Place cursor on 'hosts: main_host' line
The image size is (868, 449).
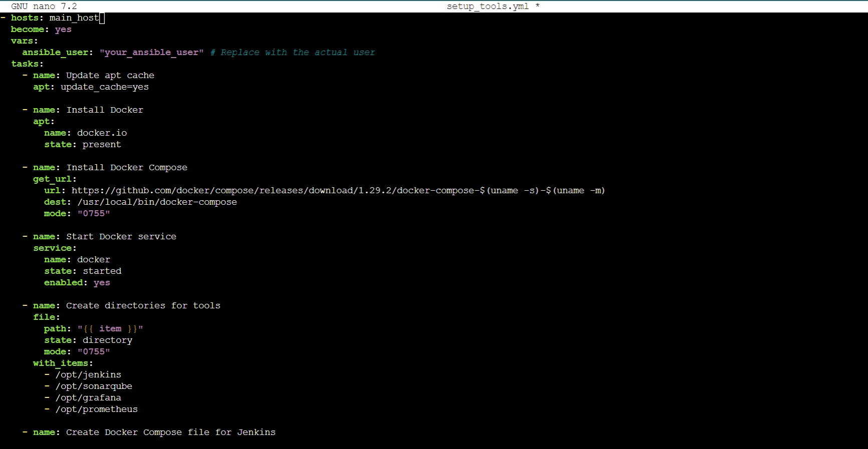pos(52,18)
